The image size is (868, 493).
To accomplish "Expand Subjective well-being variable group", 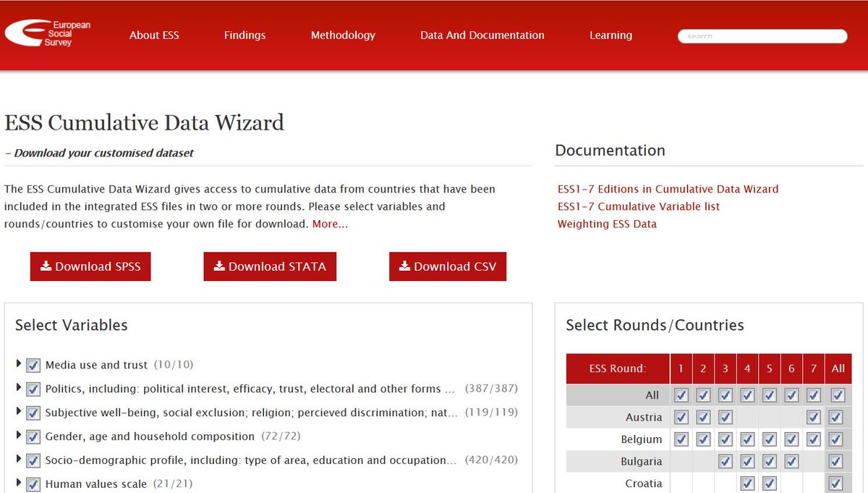I will (x=19, y=412).
